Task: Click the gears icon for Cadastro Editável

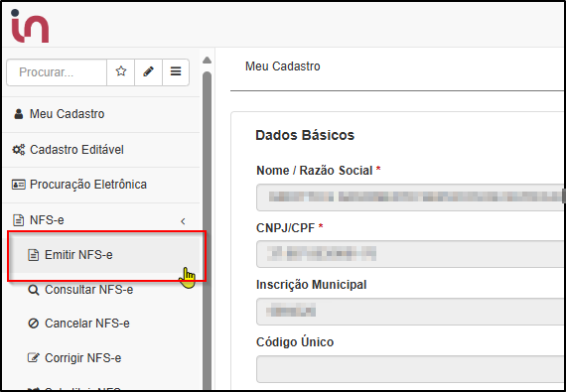Action: [19, 149]
